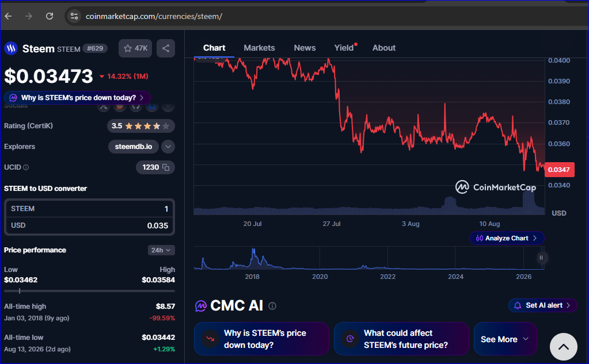Switch to the Yield tab

coord(344,48)
